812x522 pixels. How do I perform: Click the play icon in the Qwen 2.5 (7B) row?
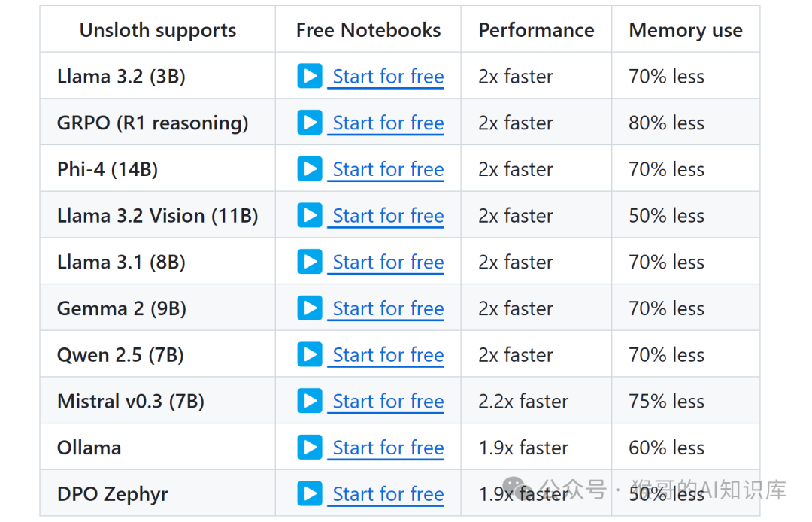tap(309, 354)
